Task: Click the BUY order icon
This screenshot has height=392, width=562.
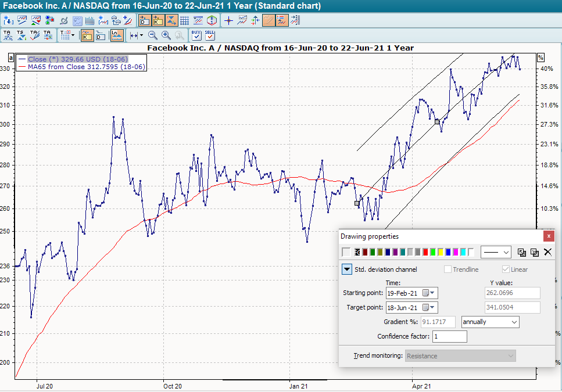Action: coord(196,35)
